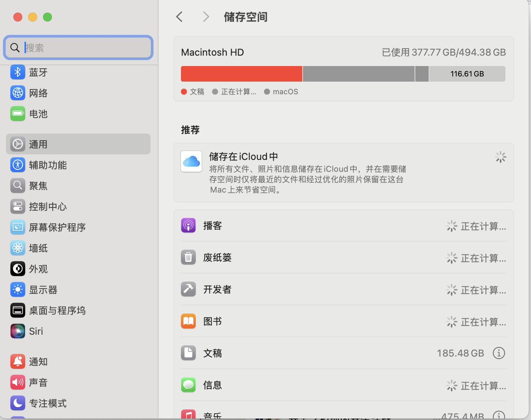Screen dimensions: 531x420
Task: Click the 图书 (Books) app icon
Action: point(188,321)
